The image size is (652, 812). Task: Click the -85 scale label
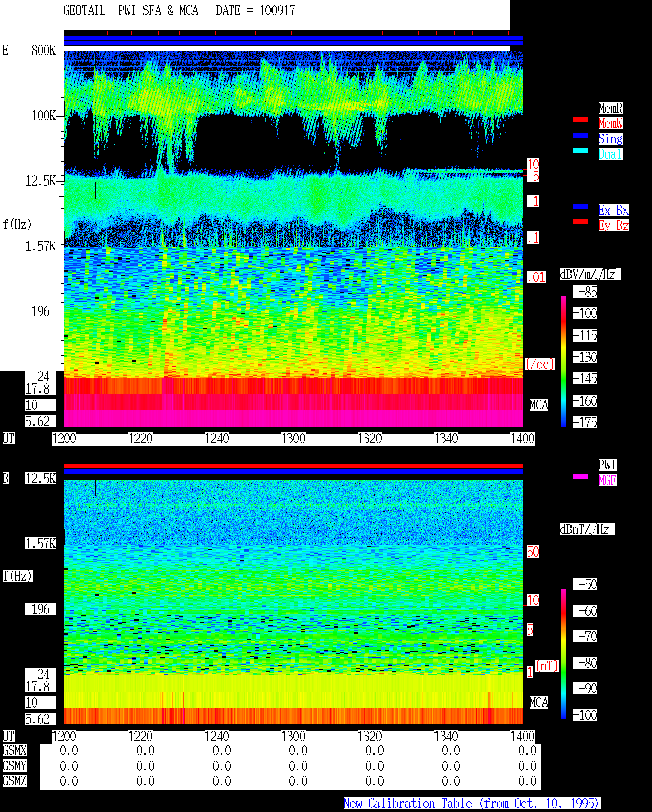[x=586, y=292]
